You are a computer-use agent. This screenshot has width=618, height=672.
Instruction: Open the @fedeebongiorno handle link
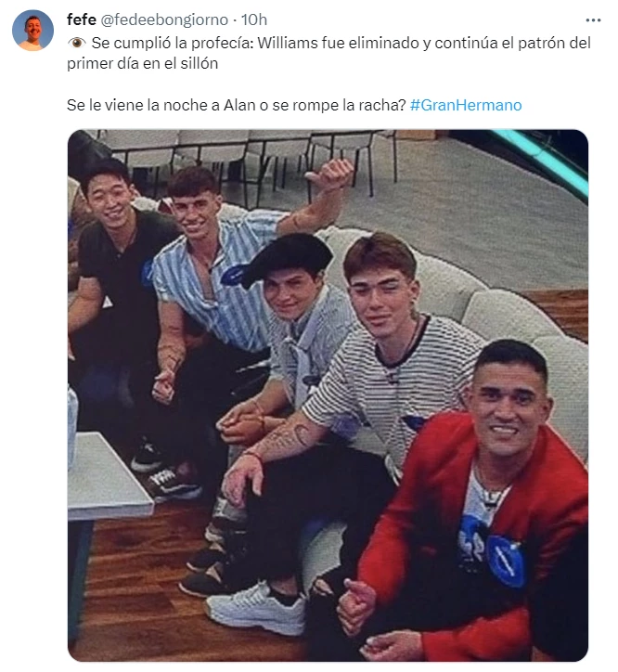click(164, 19)
